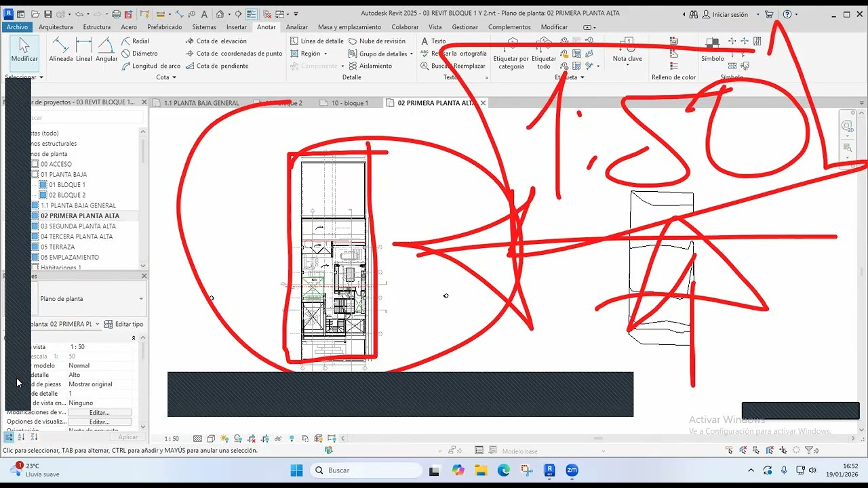Image resolution: width=868 pixels, height=488 pixels.
Task: Expand the Cota panel dropdown
Action: (165, 77)
